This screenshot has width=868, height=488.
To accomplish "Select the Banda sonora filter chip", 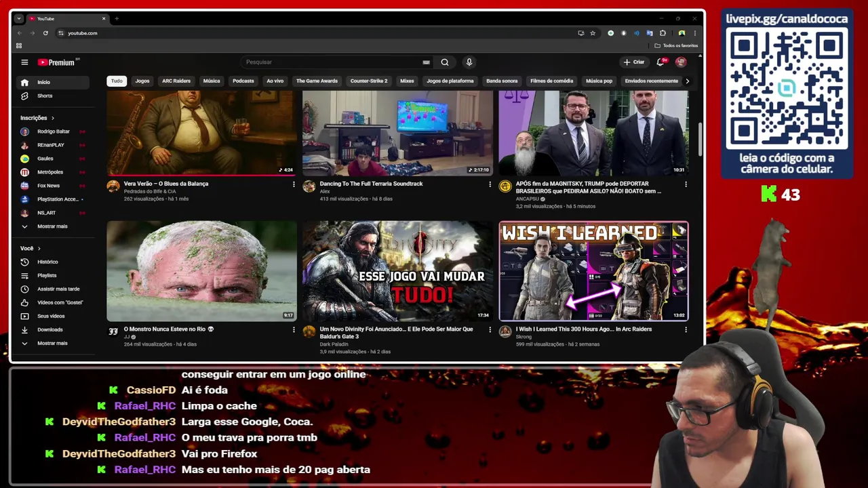I will (x=502, y=81).
